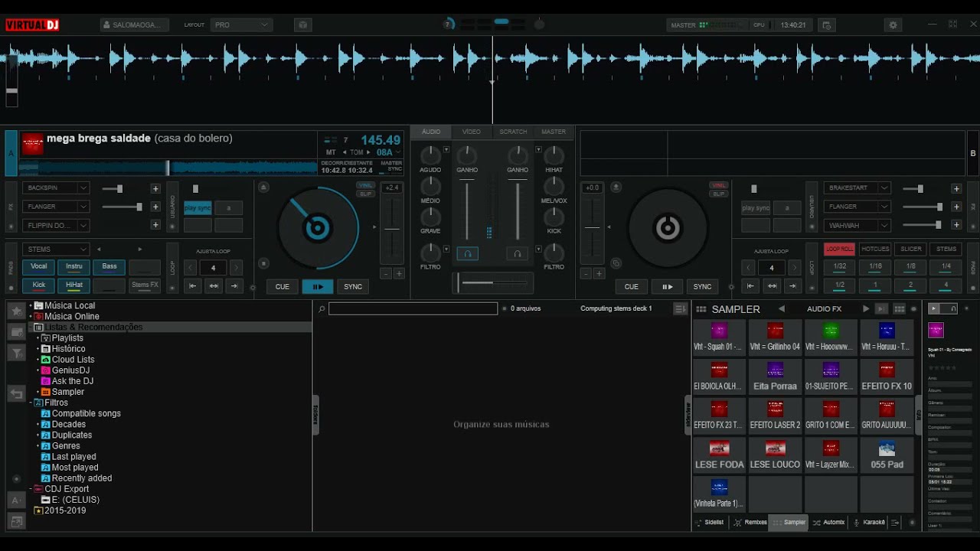Click deck B clone deck icon

coord(616,263)
